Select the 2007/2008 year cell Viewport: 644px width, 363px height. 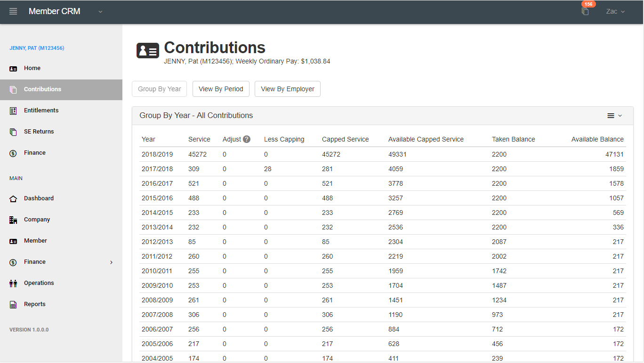coord(157,315)
